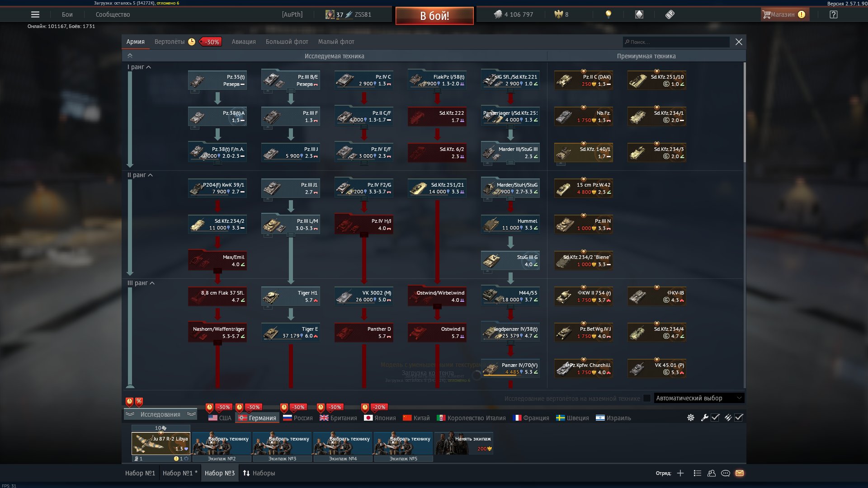Click the Поиск search field
This screenshot has height=488, width=868.
(x=676, y=42)
